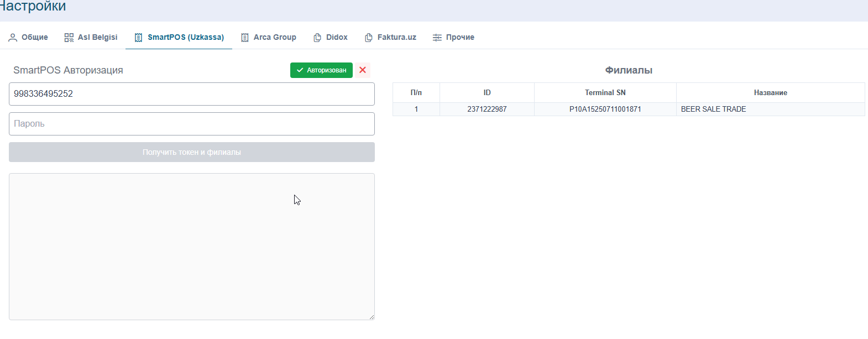
Task: Click the resize grip of the text area
Action: 372,317
